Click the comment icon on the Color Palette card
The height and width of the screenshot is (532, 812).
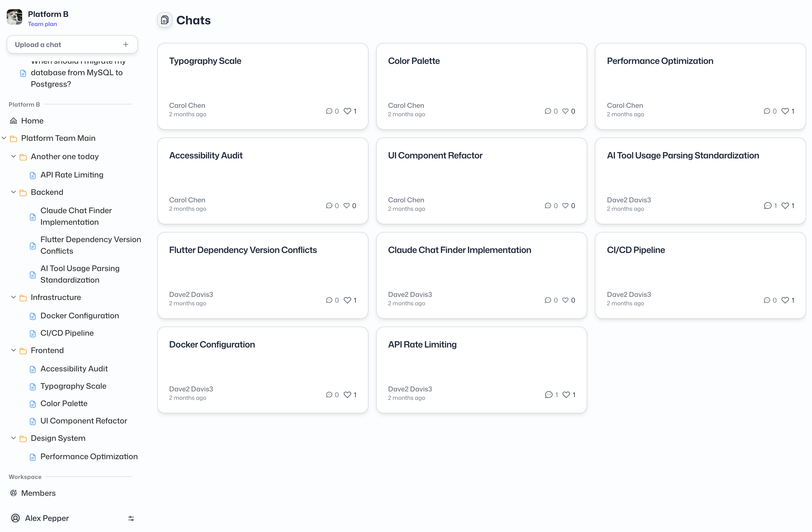point(548,111)
